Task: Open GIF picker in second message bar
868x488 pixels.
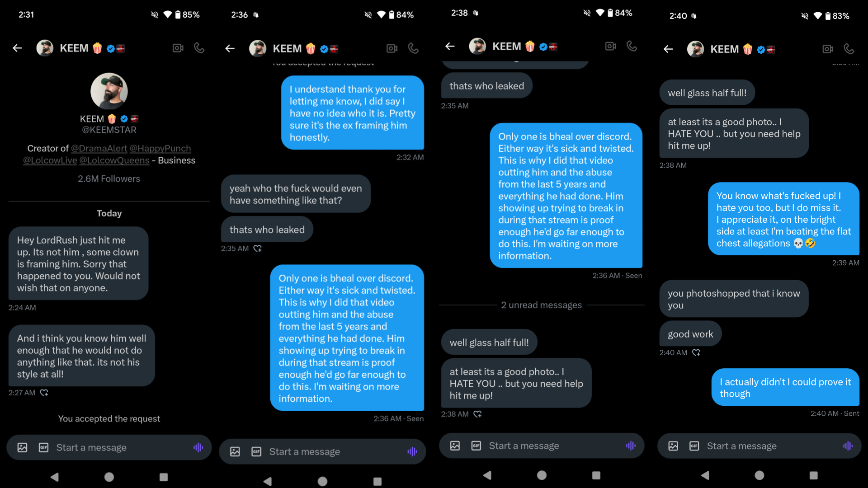Action: (256, 451)
